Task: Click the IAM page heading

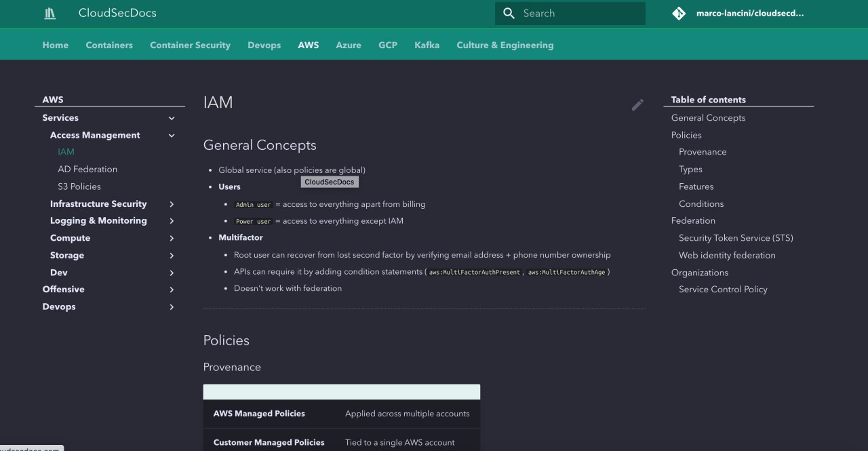Action: [x=218, y=102]
